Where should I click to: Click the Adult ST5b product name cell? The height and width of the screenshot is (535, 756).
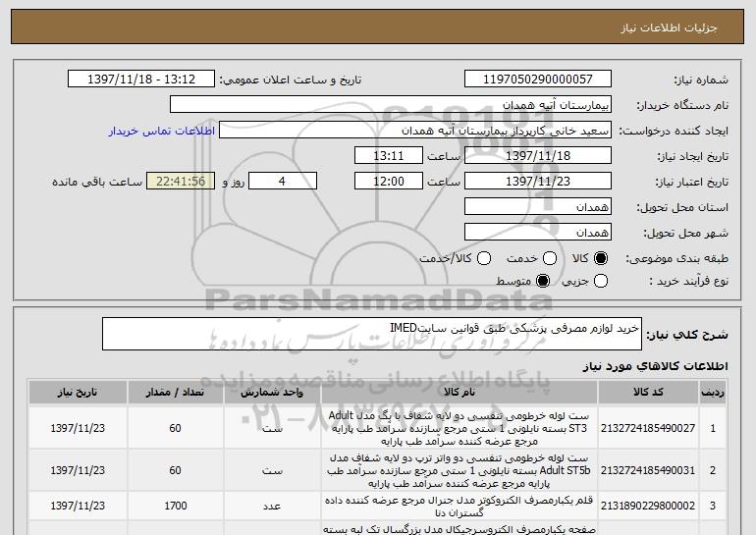459,470
